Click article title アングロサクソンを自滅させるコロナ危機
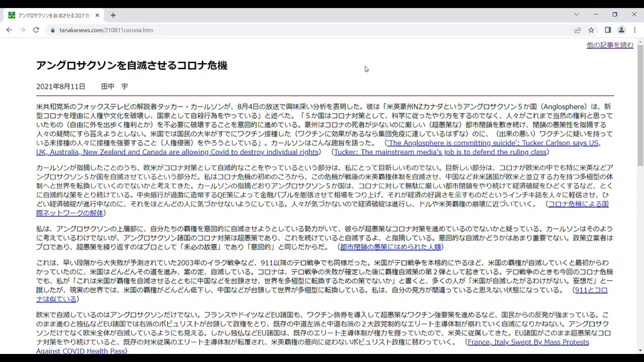The image size is (644, 362). point(131,65)
